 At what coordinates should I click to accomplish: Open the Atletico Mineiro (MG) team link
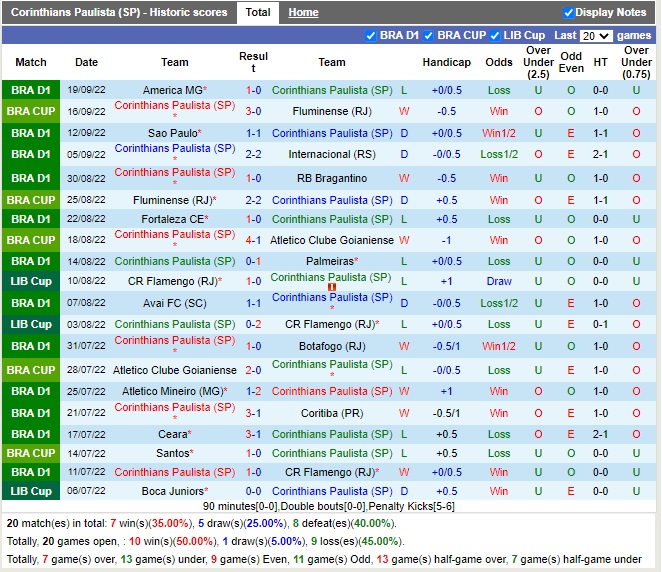171,391
